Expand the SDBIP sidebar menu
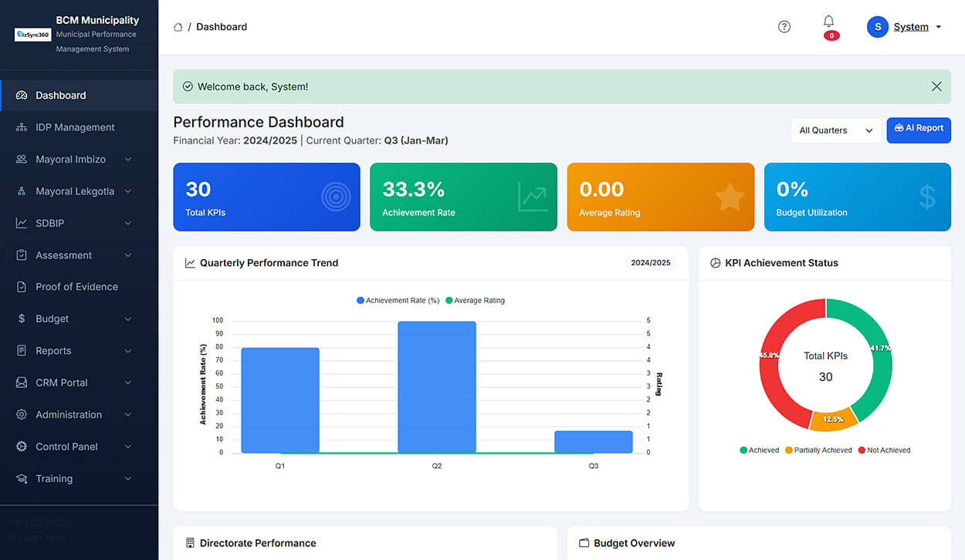 [74, 224]
